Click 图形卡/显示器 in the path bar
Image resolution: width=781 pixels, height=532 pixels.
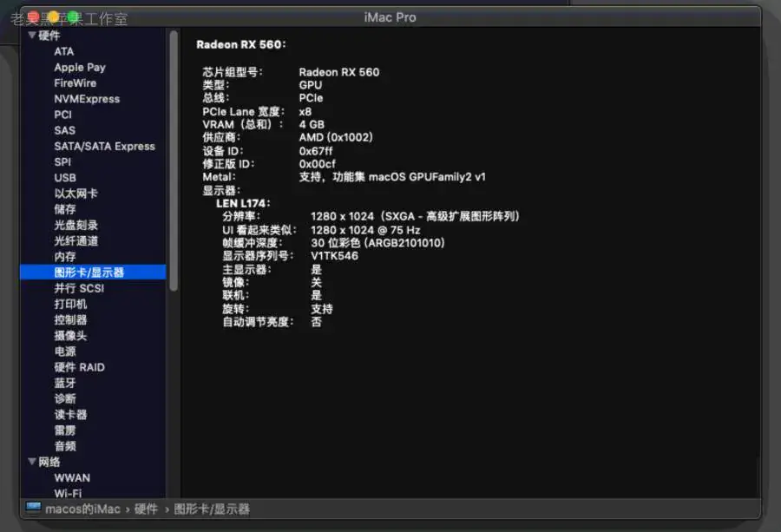(212, 509)
